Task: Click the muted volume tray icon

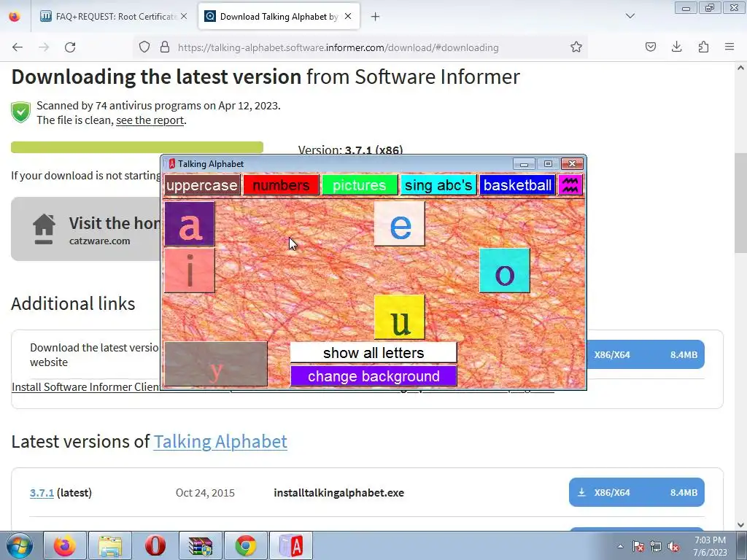Action: (673, 546)
